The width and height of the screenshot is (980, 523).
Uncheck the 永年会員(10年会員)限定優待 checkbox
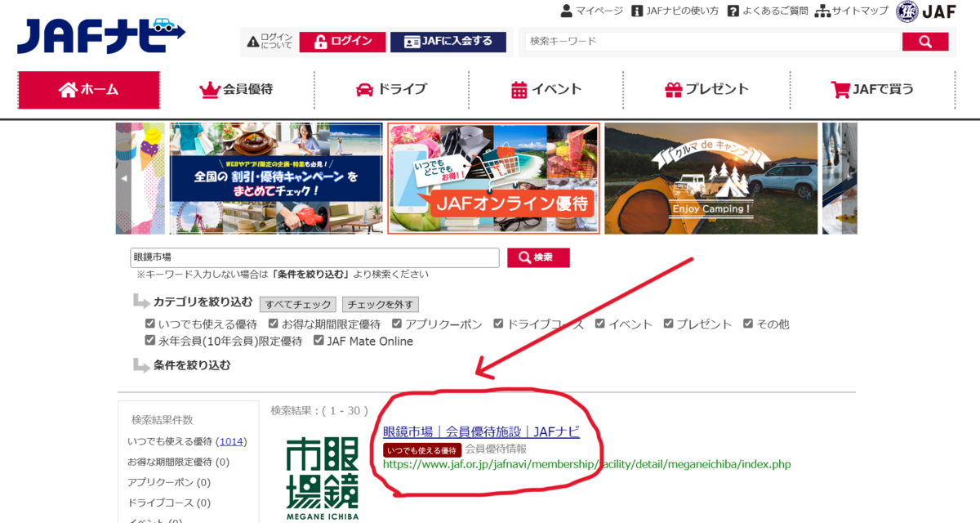tap(149, 341)
